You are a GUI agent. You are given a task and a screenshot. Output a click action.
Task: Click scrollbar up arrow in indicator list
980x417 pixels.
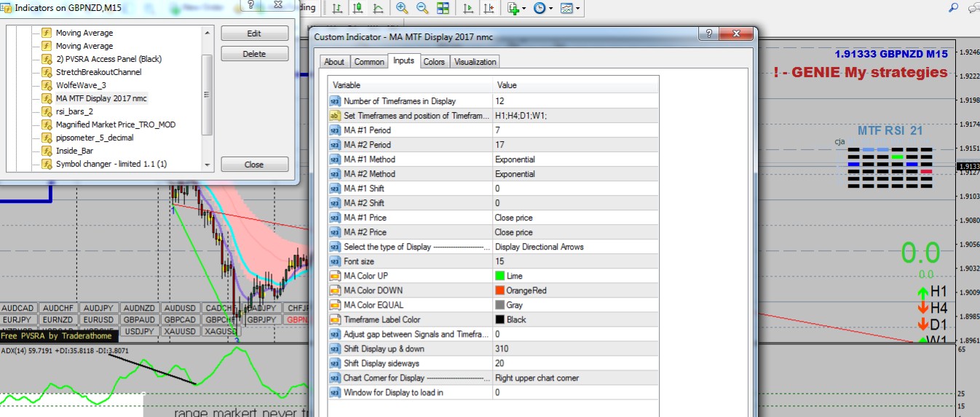pos(207,33)
